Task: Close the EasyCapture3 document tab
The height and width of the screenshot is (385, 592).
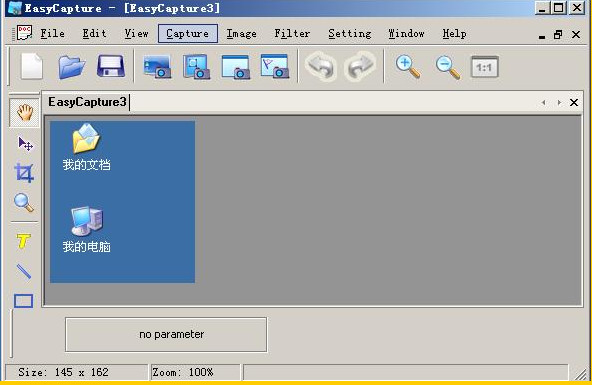Action: (574, 102)
